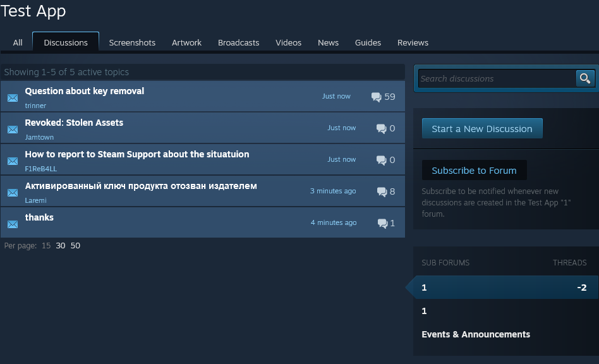Click '4 minutes ago' timestamp
Image resolution: width=599 pixels, height=364 pixels.
tap(334, 222)
